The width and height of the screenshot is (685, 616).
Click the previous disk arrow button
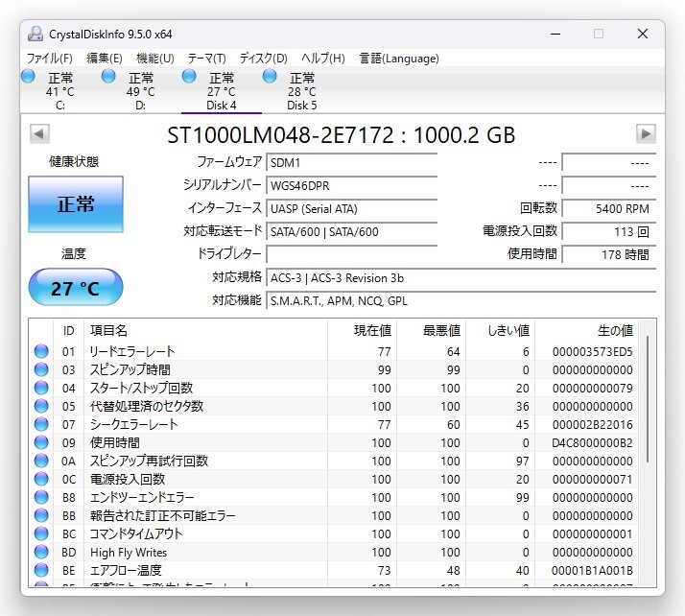point(39,134)
